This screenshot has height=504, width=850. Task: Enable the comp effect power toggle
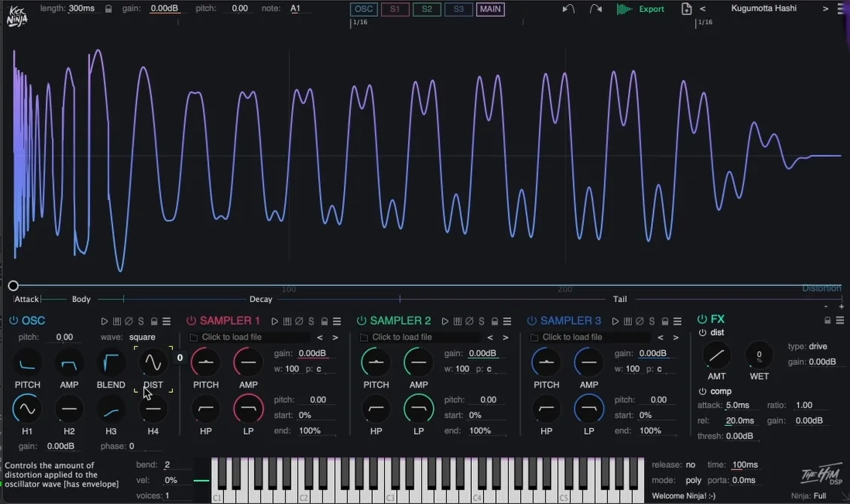coord(703,391)
